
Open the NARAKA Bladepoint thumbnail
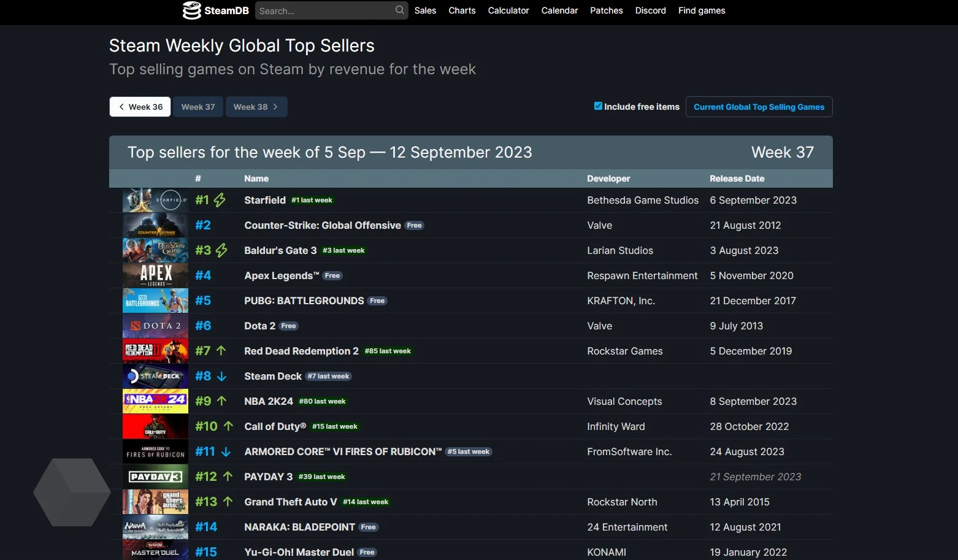[x=155, y=527]
